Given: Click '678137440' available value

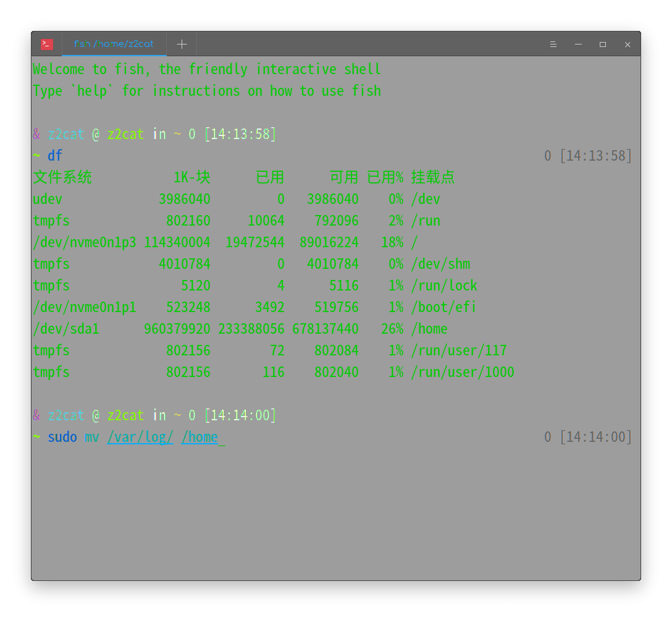Looking at the screenshot, I should pyautogui.click(x=325, y=329).
